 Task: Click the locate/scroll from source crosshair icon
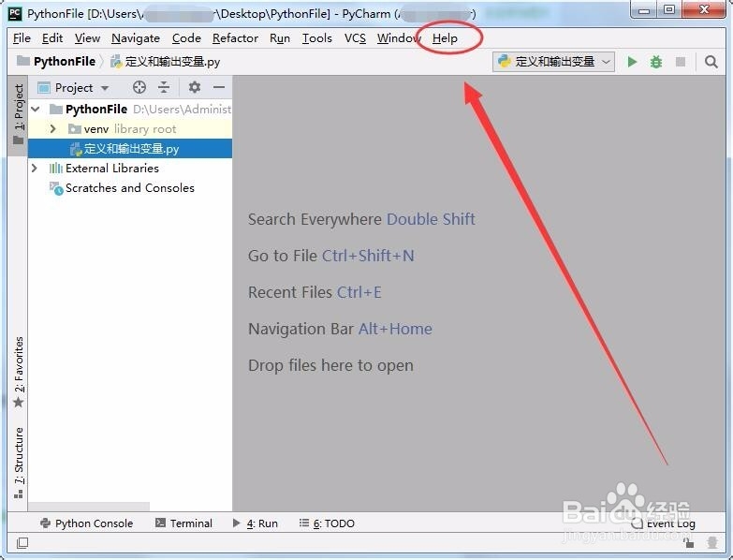pyautogui.click(x=139, y=87)
